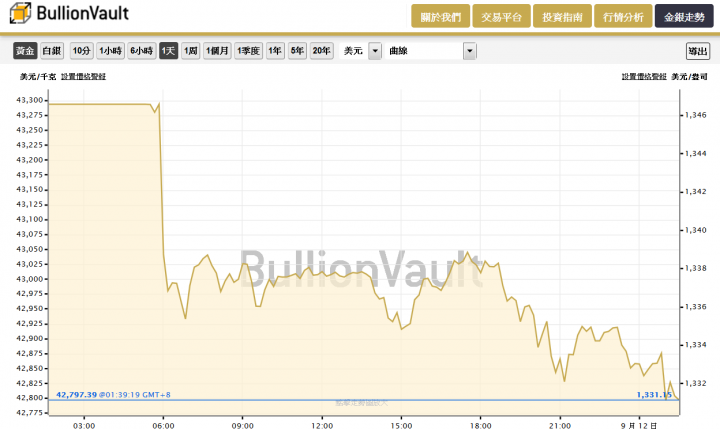Click left 設置價格警報 link
The height and width of the screenshot is (429, 720).
(84, 77)
